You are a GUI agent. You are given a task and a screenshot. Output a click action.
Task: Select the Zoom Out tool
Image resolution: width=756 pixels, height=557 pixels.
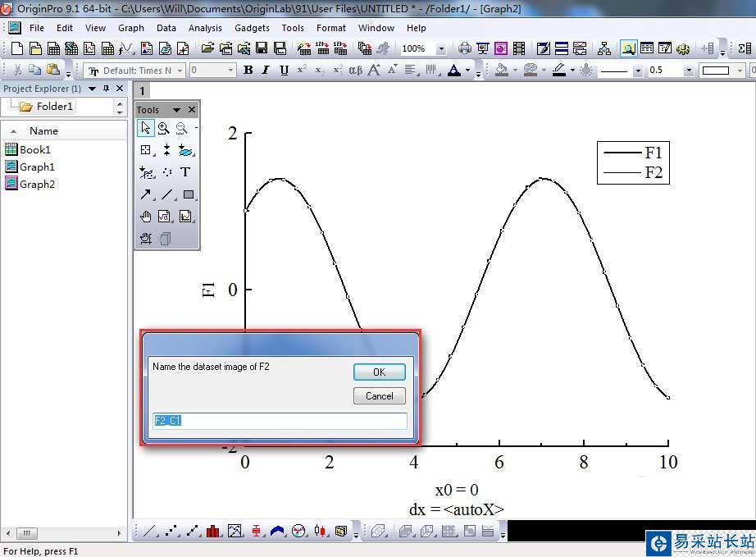[x=182, y=128]
